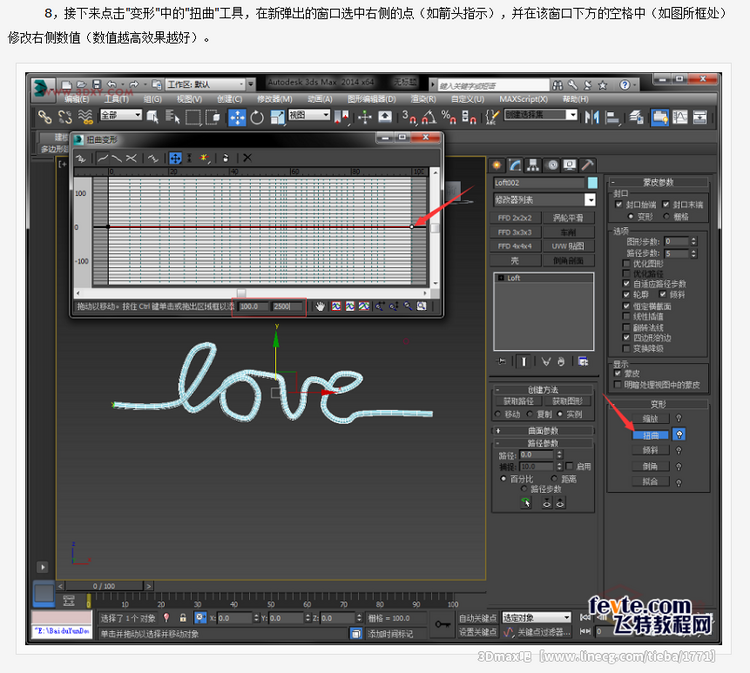Select the 栅格 radio button
The width and height of the screenshot is (750, 673).
pos(667,216)
